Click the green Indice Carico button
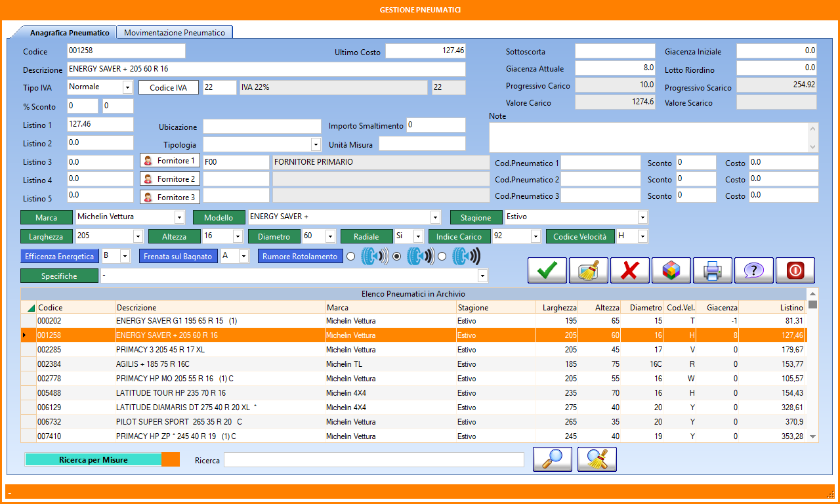 459,236
